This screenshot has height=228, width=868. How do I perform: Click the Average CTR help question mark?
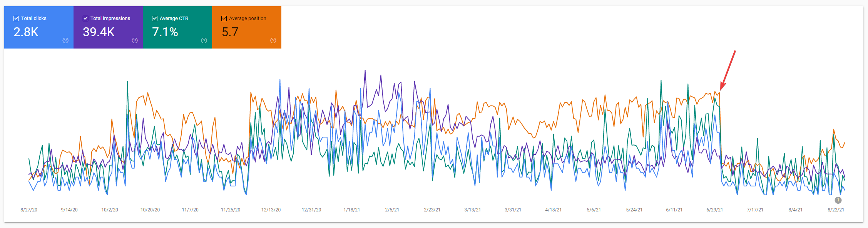(204, 40)
